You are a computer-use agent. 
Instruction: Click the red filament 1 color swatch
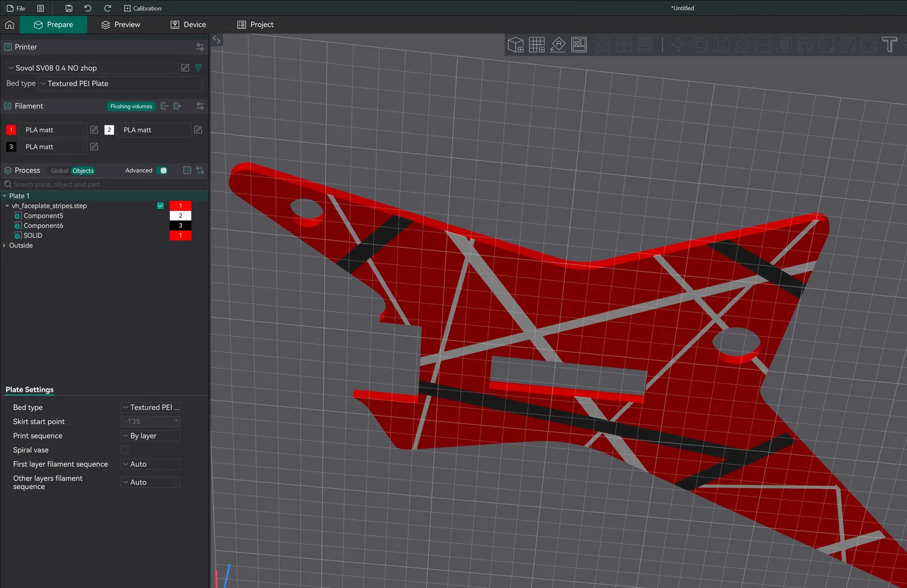(x=11, y=130)
